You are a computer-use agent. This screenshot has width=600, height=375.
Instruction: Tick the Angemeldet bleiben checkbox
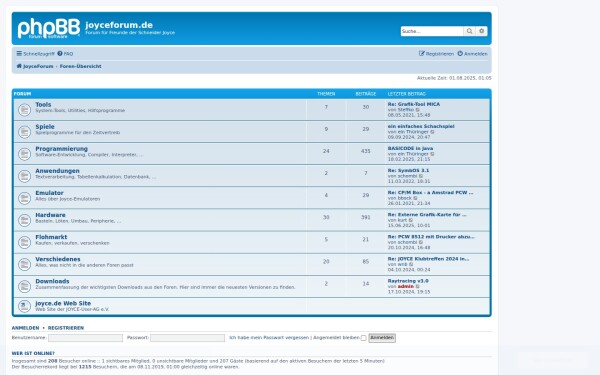click(x=364, y=338)
